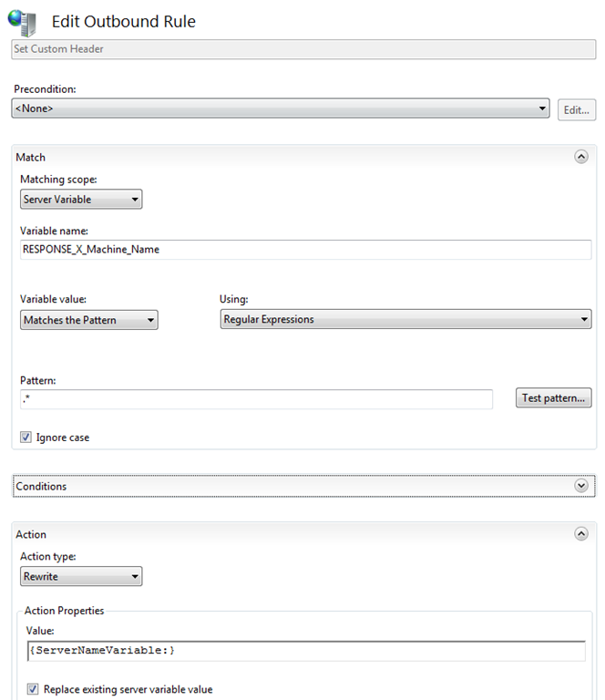Image resolution: width=605 pixels, height=700 pixels.
Task: Click the Conditions section header bar
Action: pyautogui.click(x=303, y=486)
